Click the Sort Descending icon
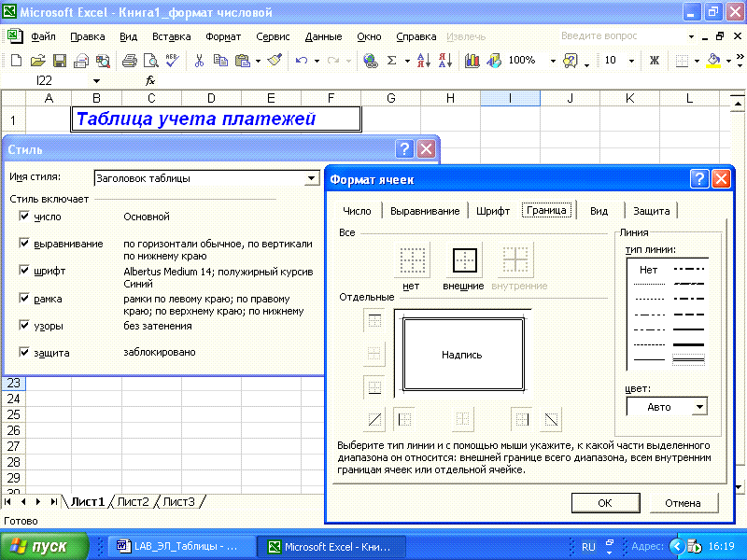The image size is (747, 560). click(x=445, y=61)
